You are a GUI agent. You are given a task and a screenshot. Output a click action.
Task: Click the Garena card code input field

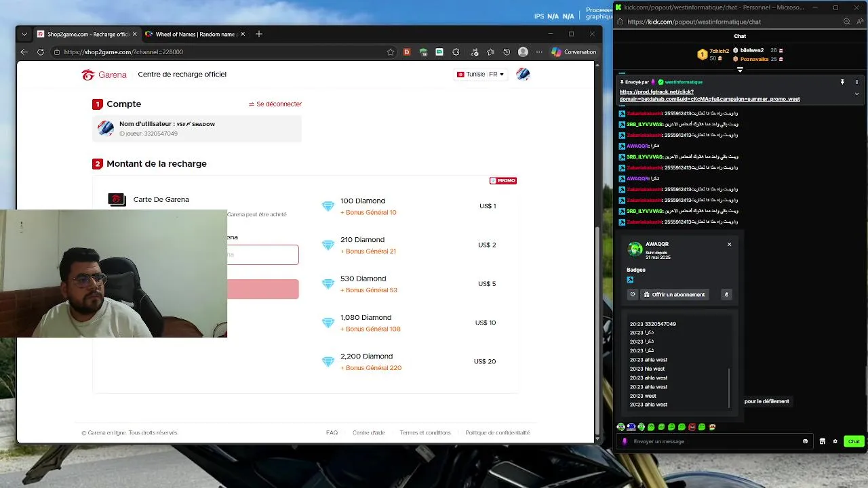[262, 254]
